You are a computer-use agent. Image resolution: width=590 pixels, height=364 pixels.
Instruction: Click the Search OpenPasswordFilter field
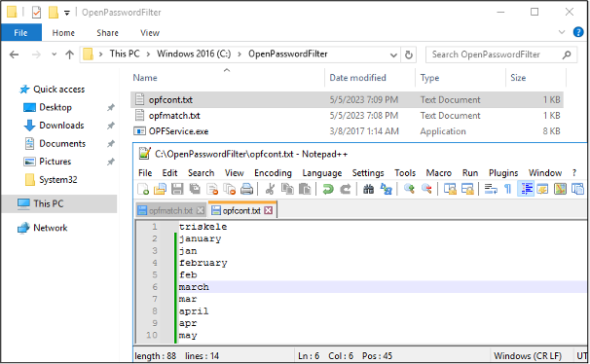click(500, 55)
